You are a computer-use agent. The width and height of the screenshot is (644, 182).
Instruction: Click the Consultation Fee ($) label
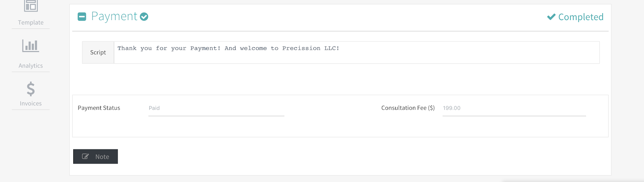pos(408,108)
